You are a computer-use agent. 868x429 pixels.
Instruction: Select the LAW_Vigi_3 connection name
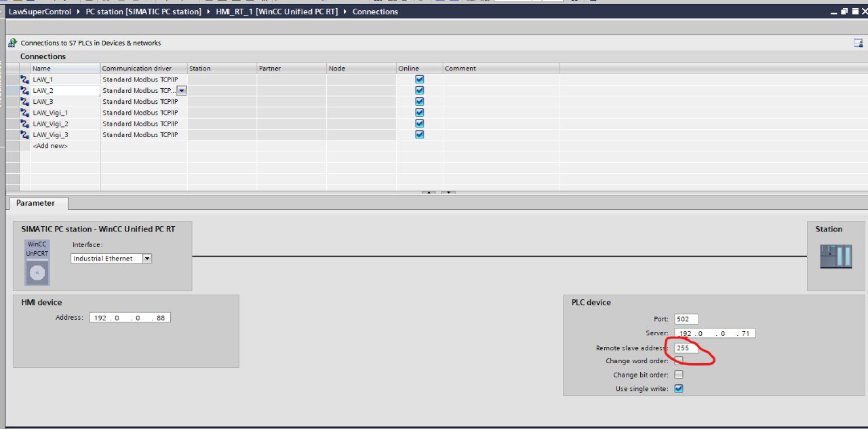point(65,134)
